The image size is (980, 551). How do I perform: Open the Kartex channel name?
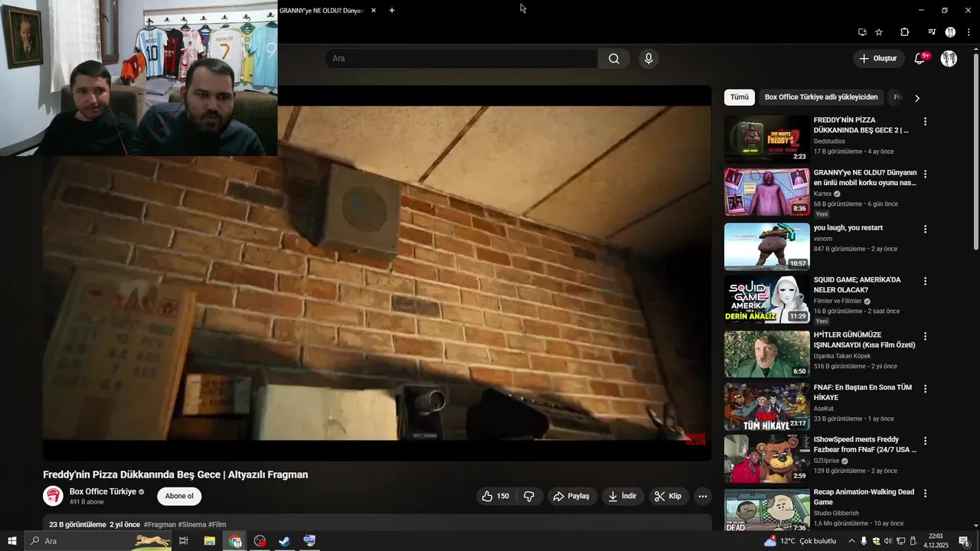coord(822,194)
